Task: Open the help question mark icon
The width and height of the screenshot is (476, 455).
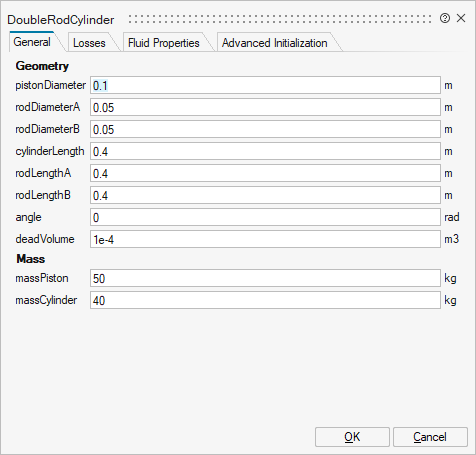Action: point(445,18)
